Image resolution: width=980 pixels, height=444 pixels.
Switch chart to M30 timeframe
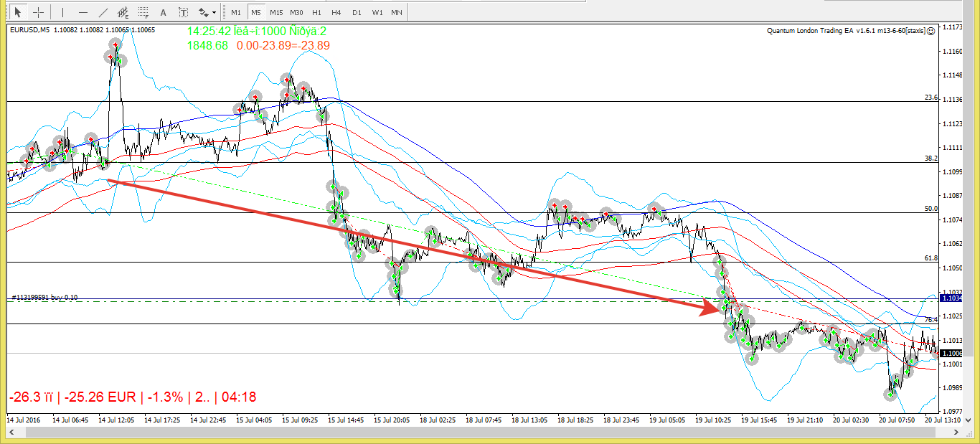297,12
